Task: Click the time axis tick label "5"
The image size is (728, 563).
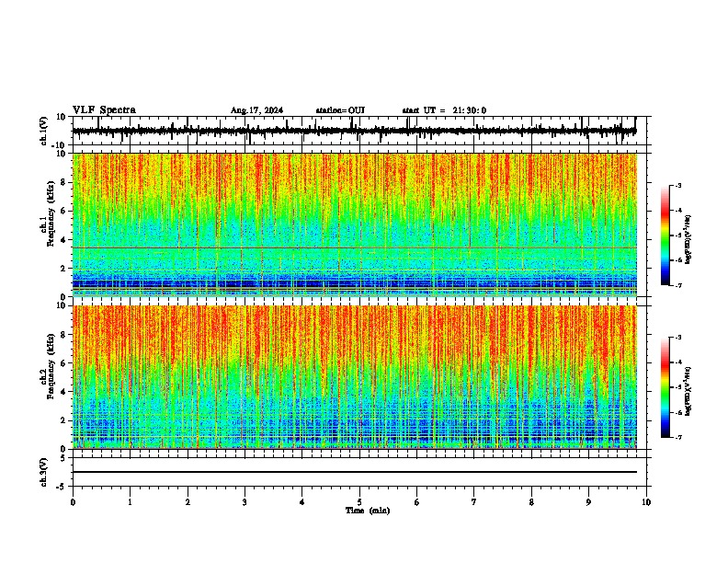Action: (359, 502)
